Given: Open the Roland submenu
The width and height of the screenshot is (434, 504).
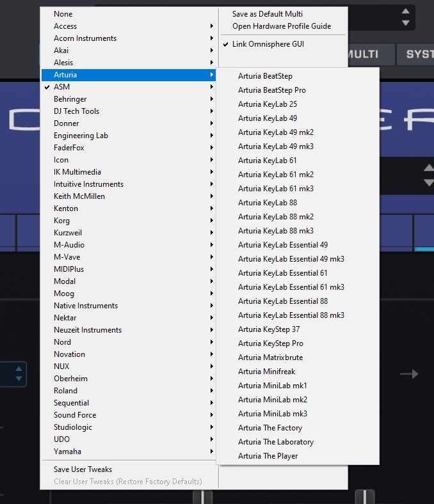Looking at the screenshot, I should 129,391.
